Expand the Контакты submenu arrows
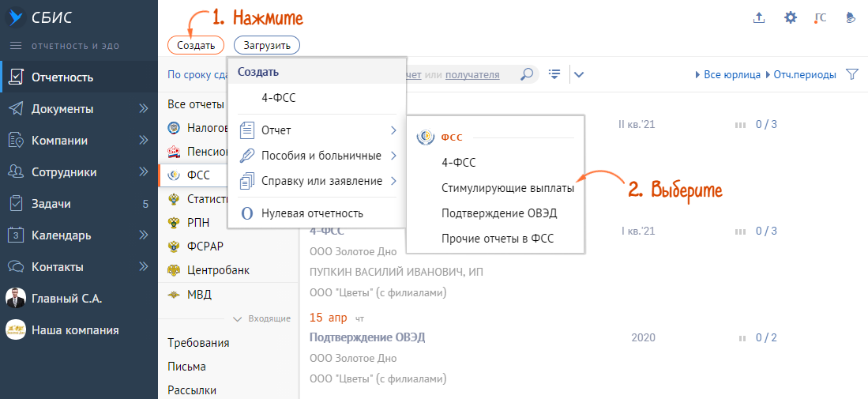 [x=144, y=267]
